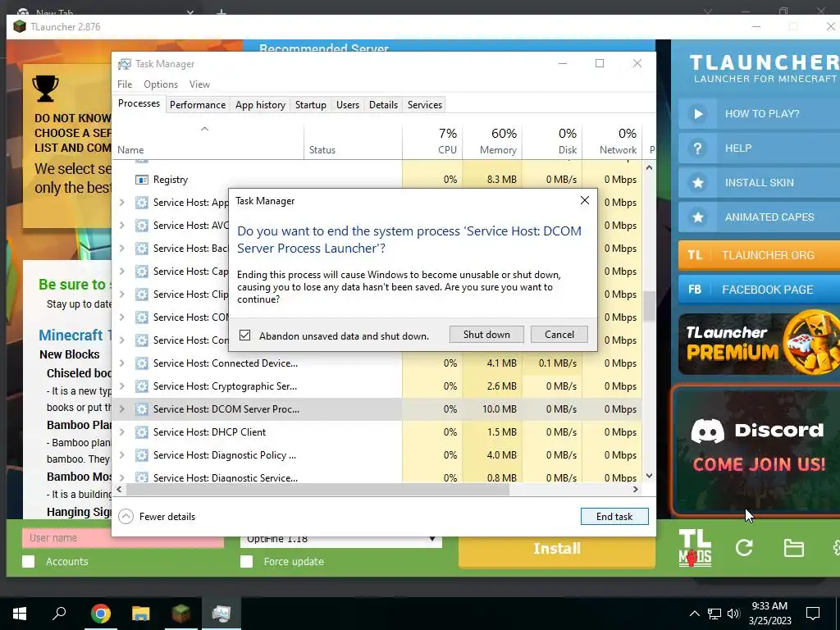Click the Shut down button in dialog
The width and height of the screenshot is (840, 630).
(x=486, y=335)
